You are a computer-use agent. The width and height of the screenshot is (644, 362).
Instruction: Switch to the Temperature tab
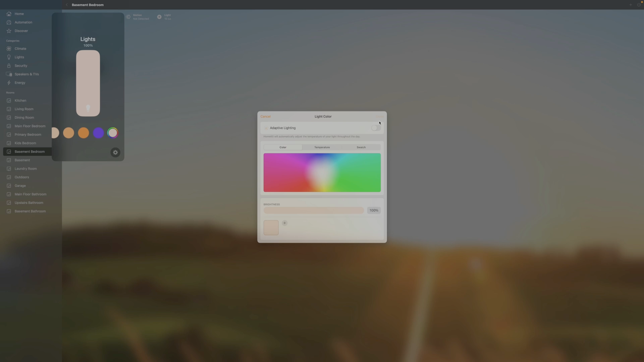(x=322, y=147)
